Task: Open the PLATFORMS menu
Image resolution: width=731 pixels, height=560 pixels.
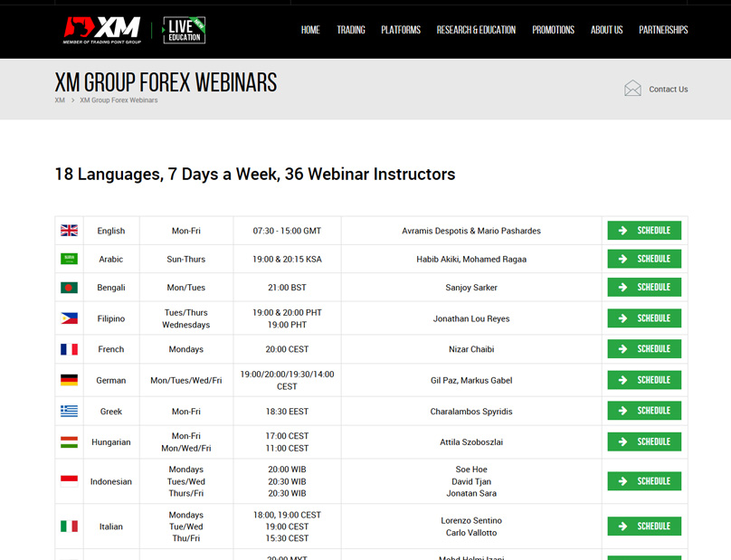Action: click(401, 31)
